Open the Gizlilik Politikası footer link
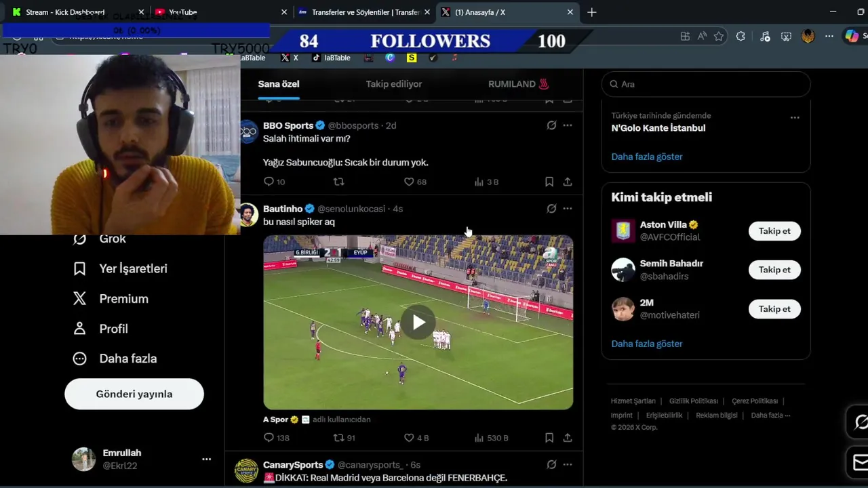 point(694,401)
